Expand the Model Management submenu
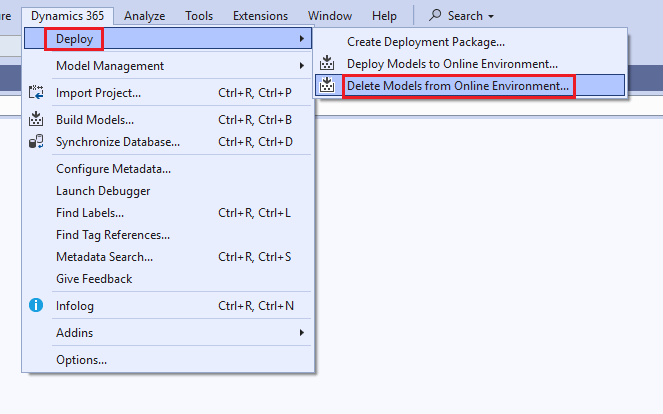663x414 pixels. 302,66
